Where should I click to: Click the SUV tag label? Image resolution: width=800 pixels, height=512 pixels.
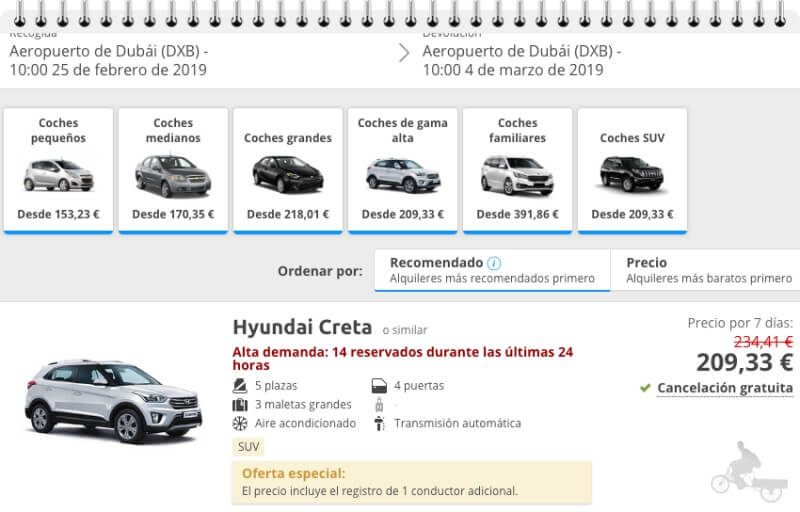tap(248, 447)
